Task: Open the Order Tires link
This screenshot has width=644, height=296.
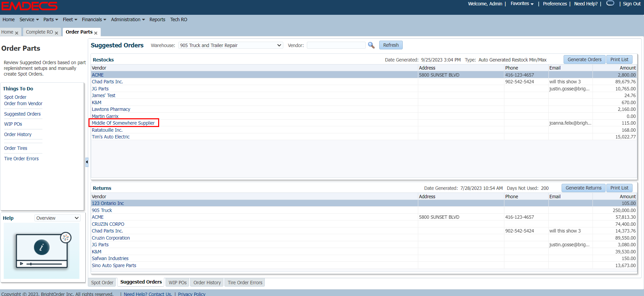Action: [x=15, y=148]
